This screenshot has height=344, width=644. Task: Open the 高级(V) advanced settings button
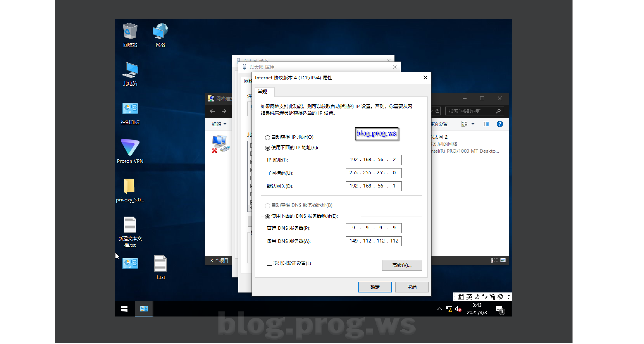(401, 265)
